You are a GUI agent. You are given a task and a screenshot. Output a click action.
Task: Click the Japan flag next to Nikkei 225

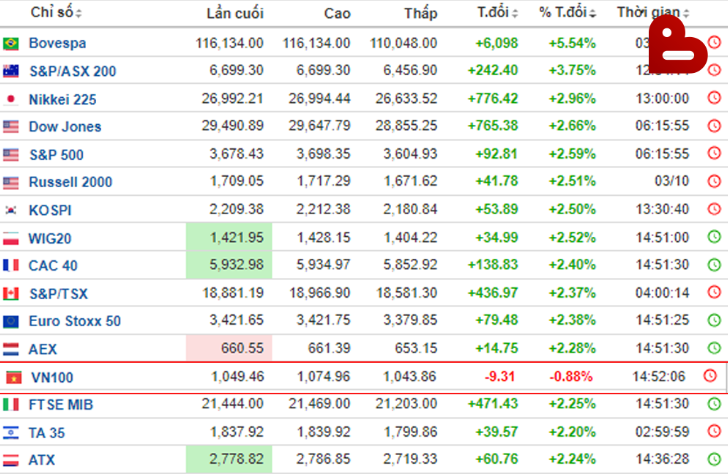pyautogui.click(x=11, y=99)
